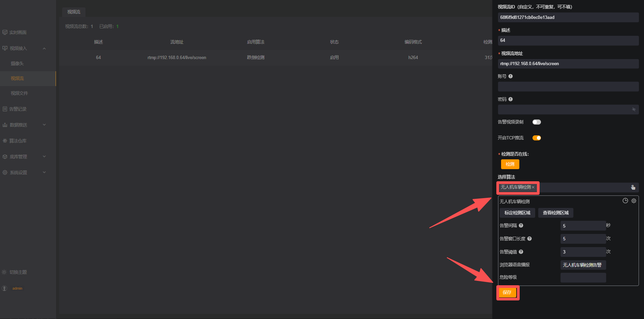
Task: Turn off the 开启TCP推流 switch
Action: (537, 138)
